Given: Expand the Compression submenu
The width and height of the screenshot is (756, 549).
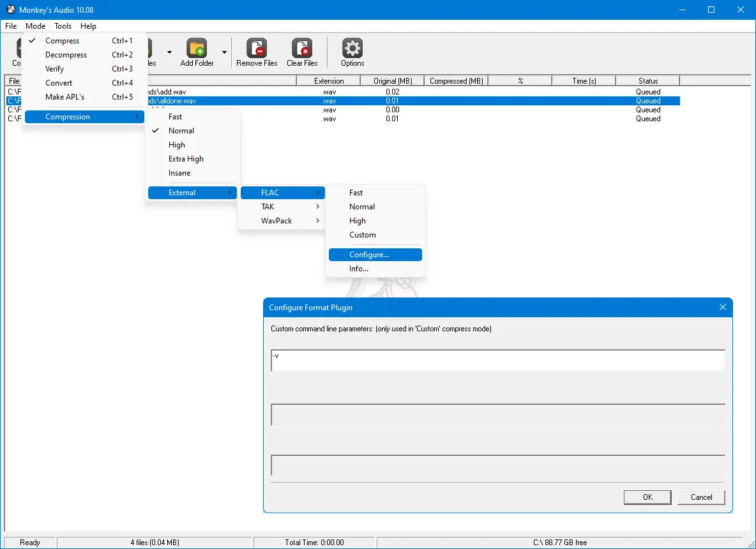Looking at the screenshot, I should (84, 117).
